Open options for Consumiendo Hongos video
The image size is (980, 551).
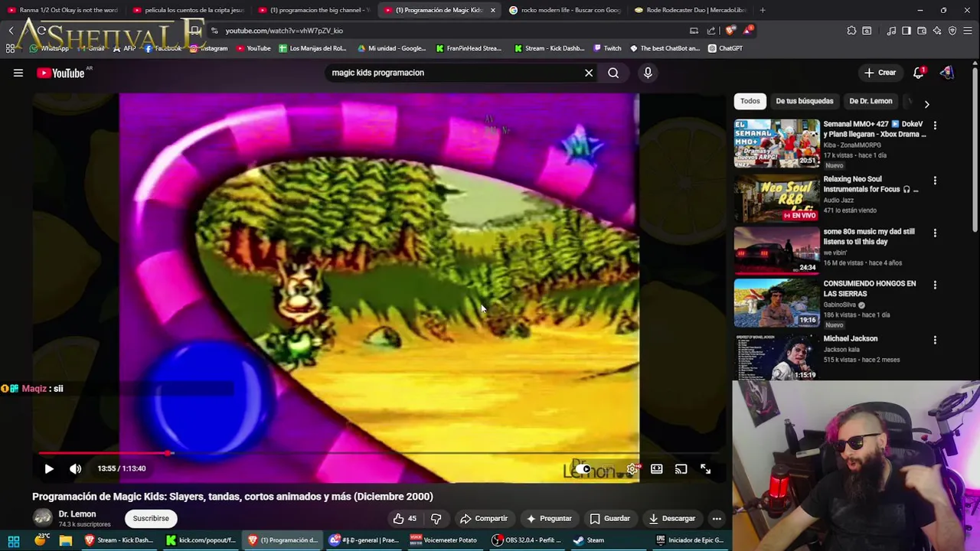[935, 285]
